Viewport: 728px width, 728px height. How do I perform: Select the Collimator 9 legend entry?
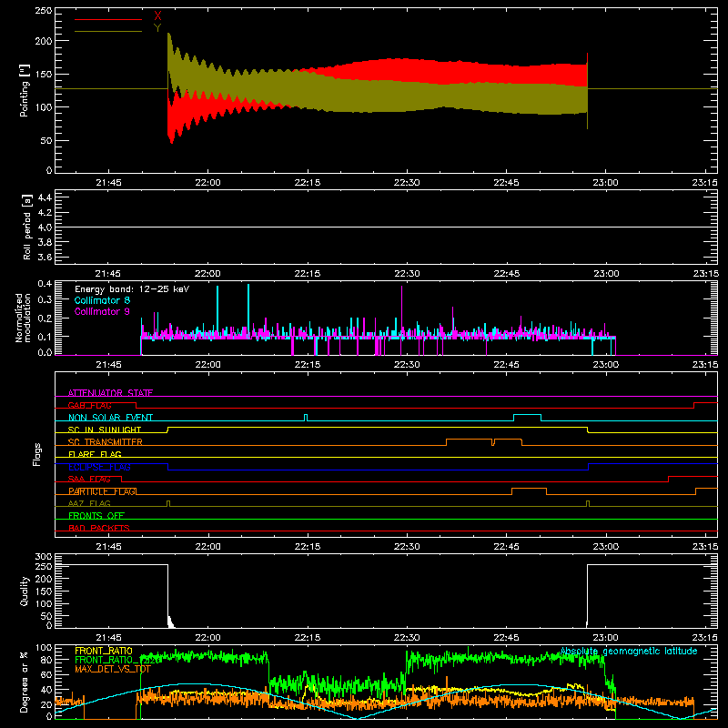pos(102,311)
